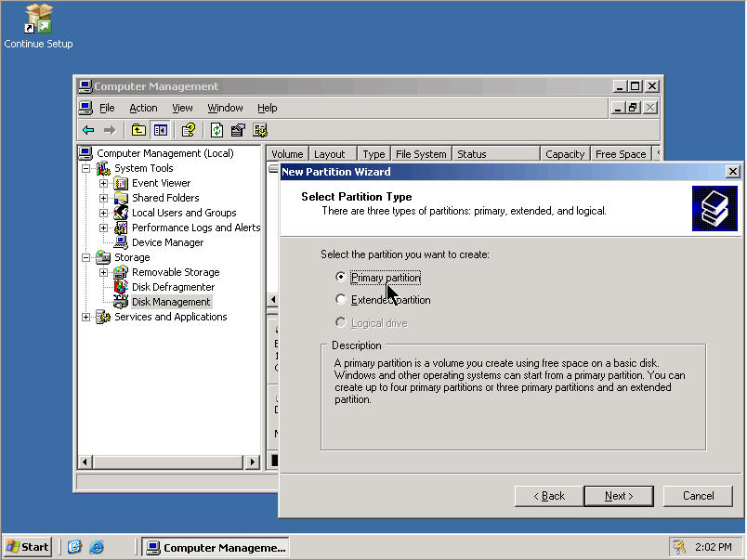This screenshot has height=560, width=747.
Task: Click the Forward arrow toolbar icon
Action: point(110,130)
